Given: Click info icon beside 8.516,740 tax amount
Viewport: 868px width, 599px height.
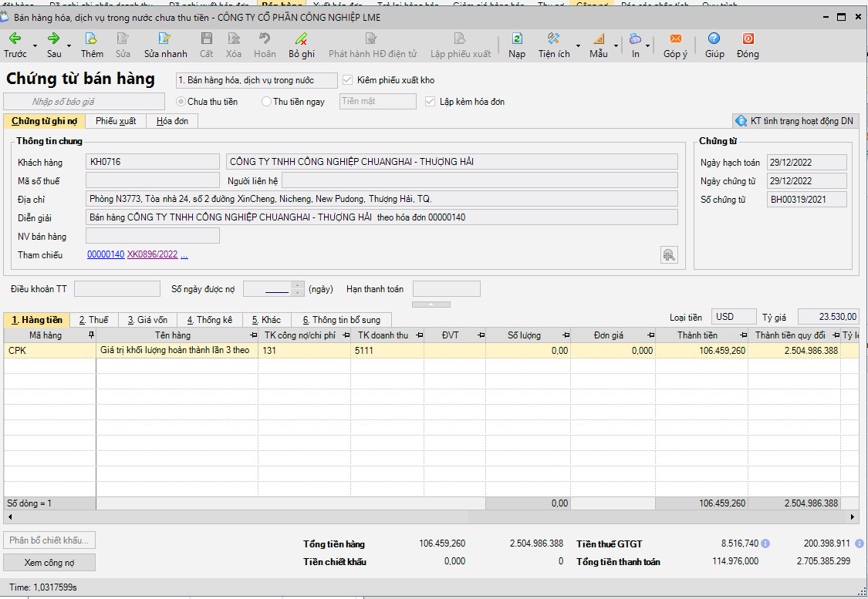Looking at the screenshot, I should [x=765, y=543].
